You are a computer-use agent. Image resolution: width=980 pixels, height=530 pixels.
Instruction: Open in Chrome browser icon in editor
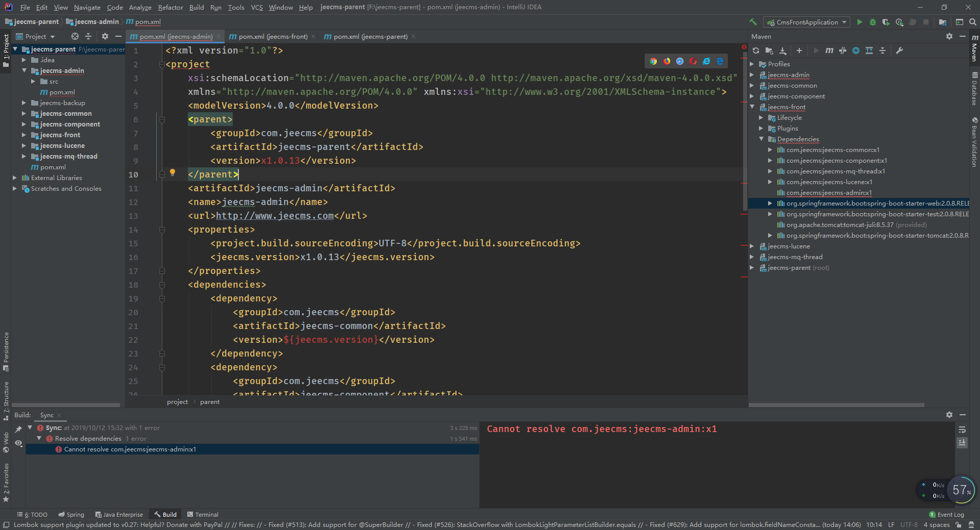(x=653, y=61)
